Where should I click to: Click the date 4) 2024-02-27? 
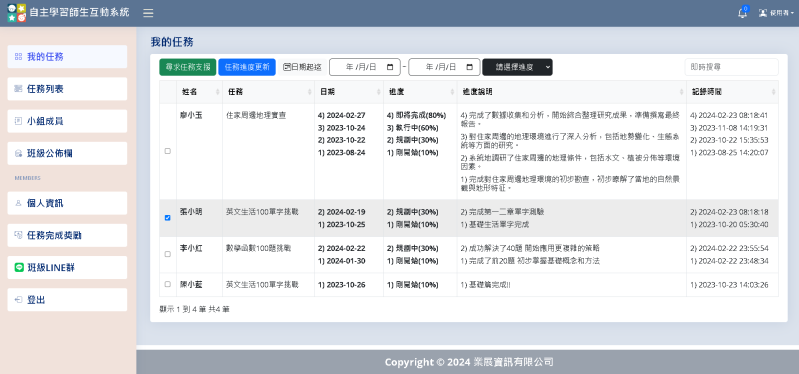pyautogui.click(x=341, y=116)
